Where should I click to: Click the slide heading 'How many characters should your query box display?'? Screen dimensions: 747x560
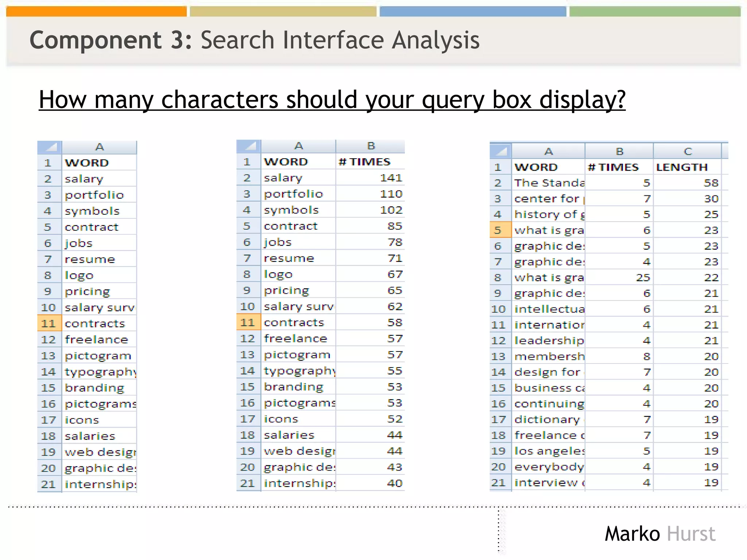[x=332, y=100]
